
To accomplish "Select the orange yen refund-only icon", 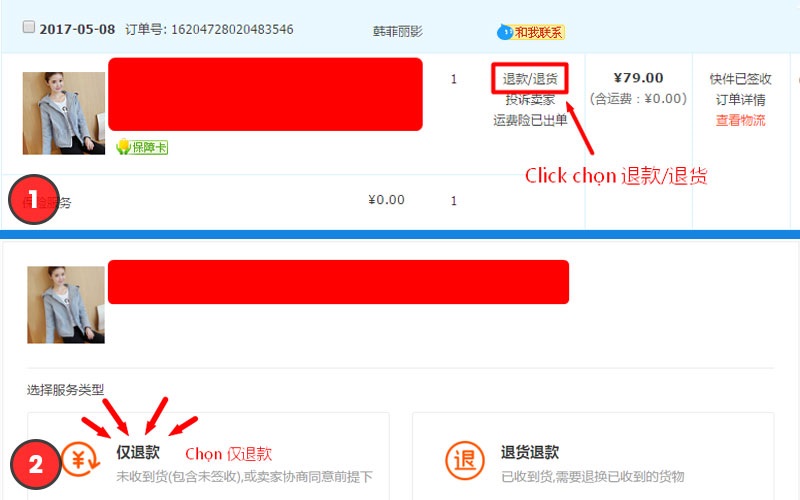I will [x=81, y=459].
